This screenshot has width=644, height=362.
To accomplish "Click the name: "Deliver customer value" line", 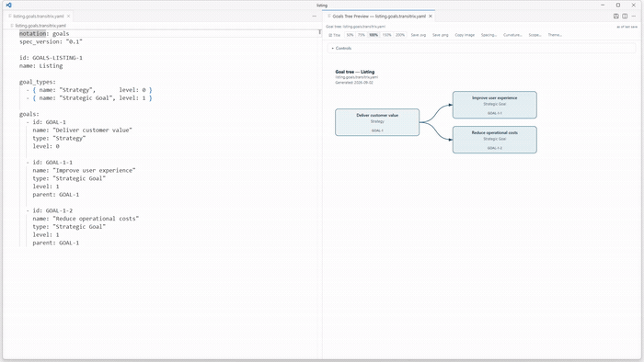I will click(x=83, y=130).
